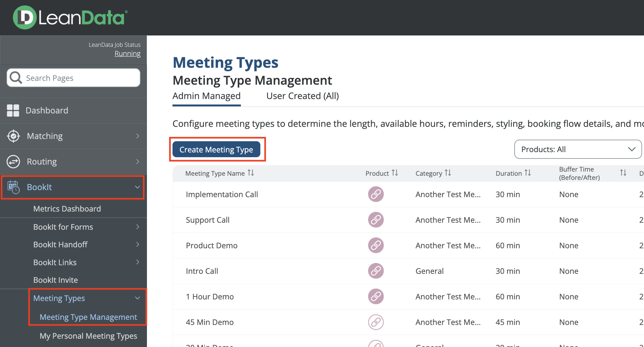Sort by Category column arrows
Viewport: 644px width, 347px height.
point(448,173)
